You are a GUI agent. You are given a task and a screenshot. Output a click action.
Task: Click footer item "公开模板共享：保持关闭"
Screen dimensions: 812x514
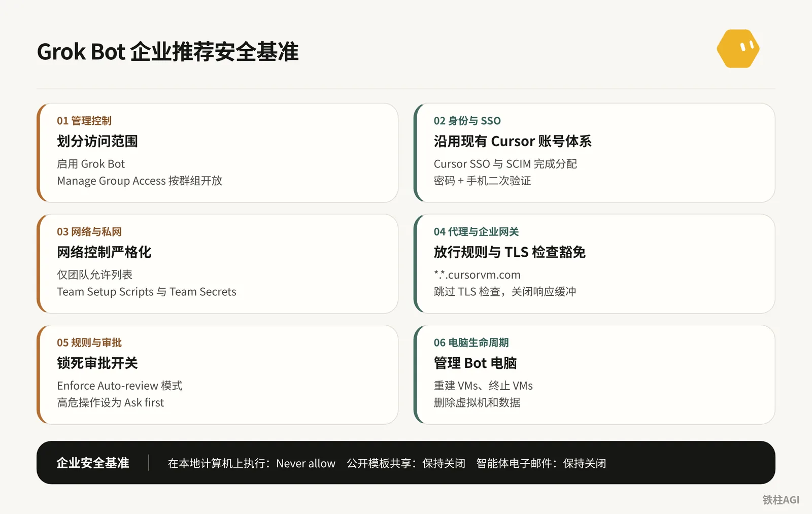point(406,464)
